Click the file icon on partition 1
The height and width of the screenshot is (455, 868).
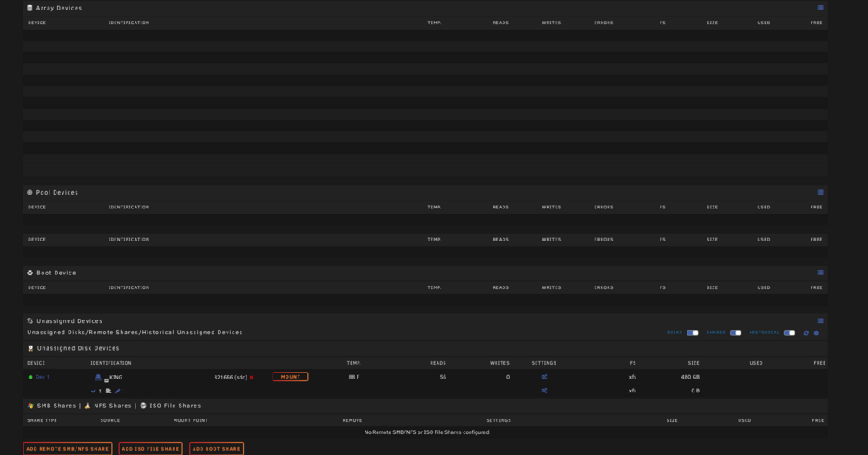click(x=108, y=391)
